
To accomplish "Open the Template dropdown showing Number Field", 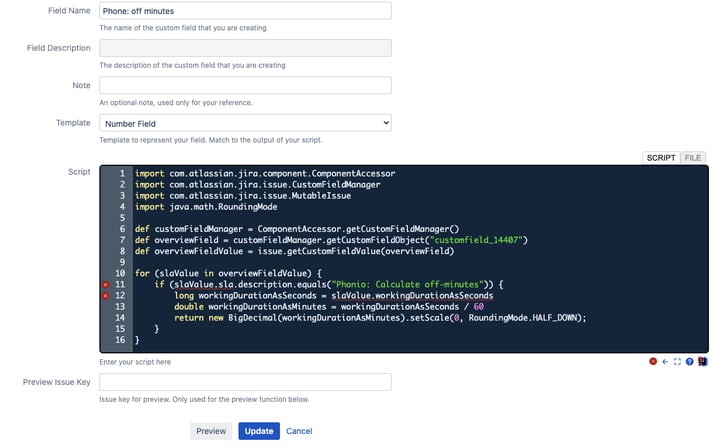I will (x=245, y=123).
